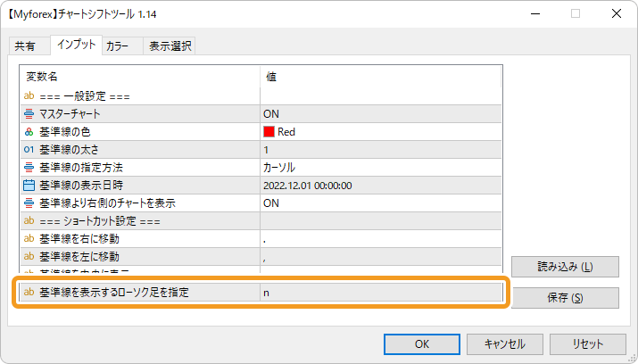Open the date value 2022.12.01 00:00:00

380,186
